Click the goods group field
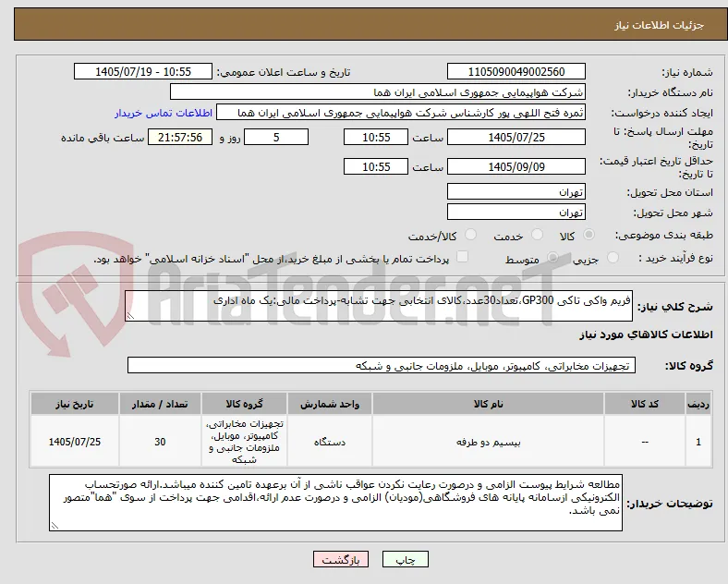The image size is (728, 584). pyautogui.click(x=382, y=365)
